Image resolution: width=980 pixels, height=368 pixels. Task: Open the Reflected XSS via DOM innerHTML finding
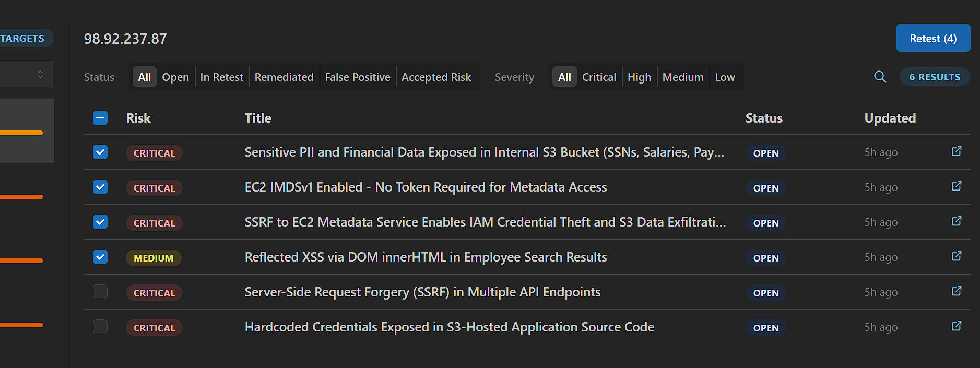(x=426, y=257)
